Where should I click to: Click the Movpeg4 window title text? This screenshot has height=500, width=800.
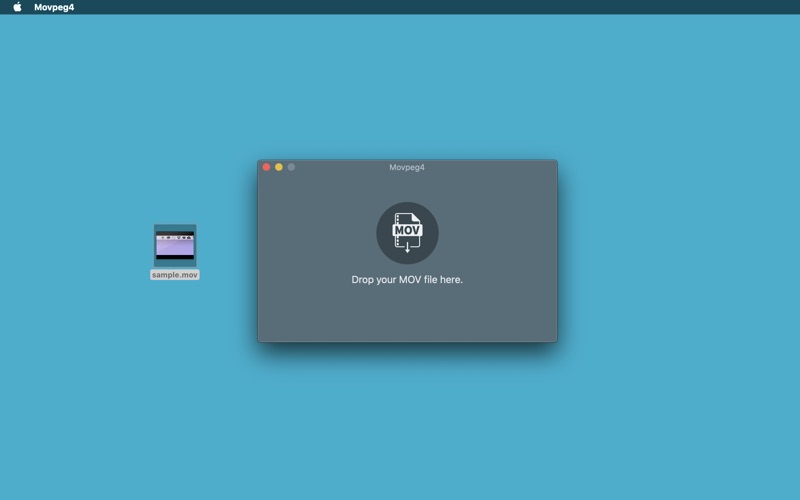pos(407,167)
